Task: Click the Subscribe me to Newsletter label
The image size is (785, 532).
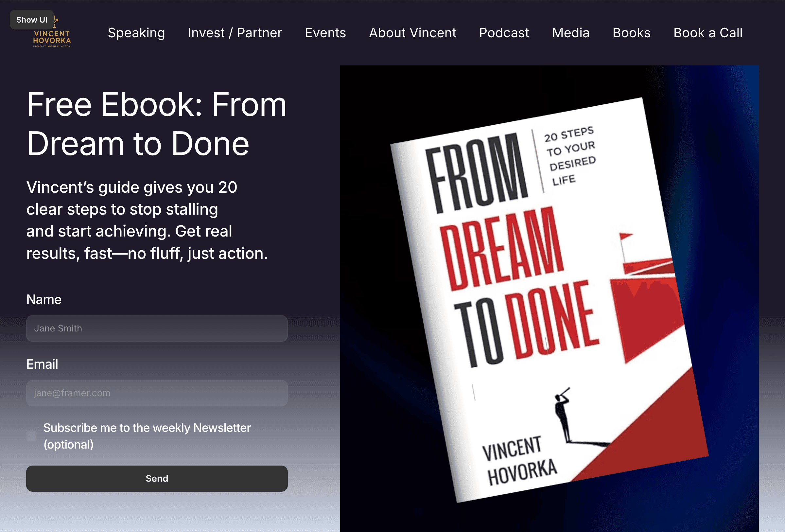Action: (147, 436)
